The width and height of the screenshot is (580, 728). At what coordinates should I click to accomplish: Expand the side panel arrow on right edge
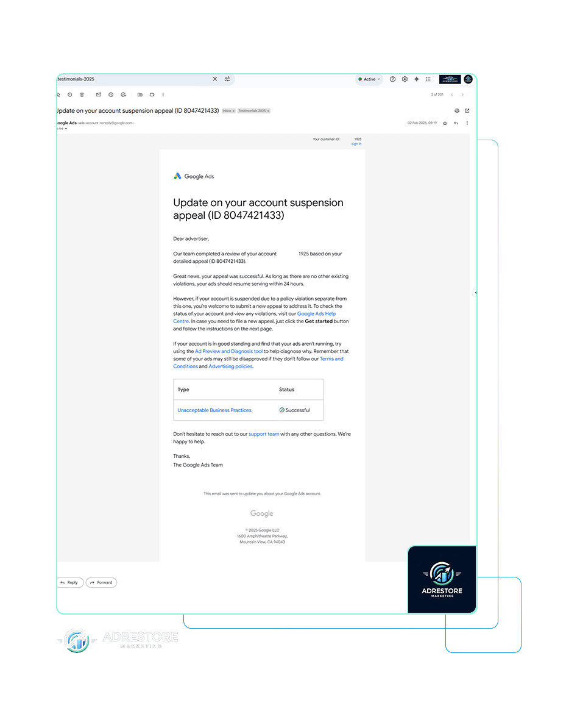[x=475, y=293]
